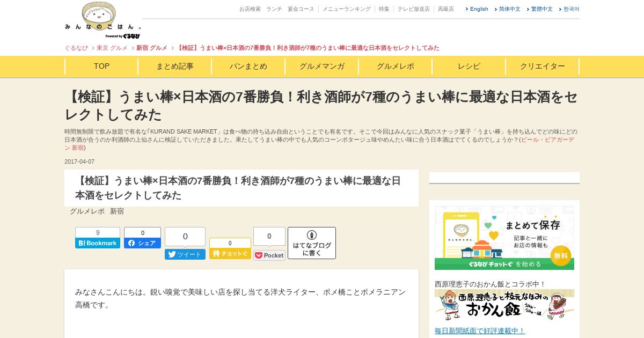This screenshot has height=338, width=644.
Task: Open the テレビ放送店 link
Action: 413,9
